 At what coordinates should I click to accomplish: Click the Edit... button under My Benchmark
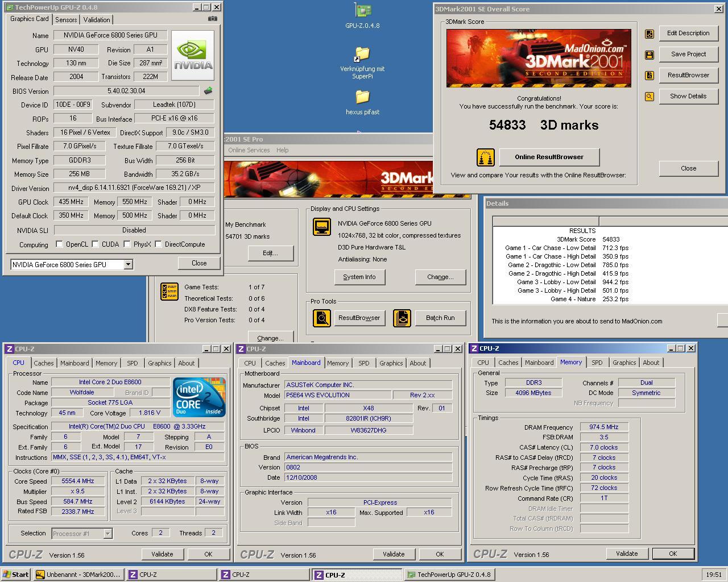coord(270,253)
